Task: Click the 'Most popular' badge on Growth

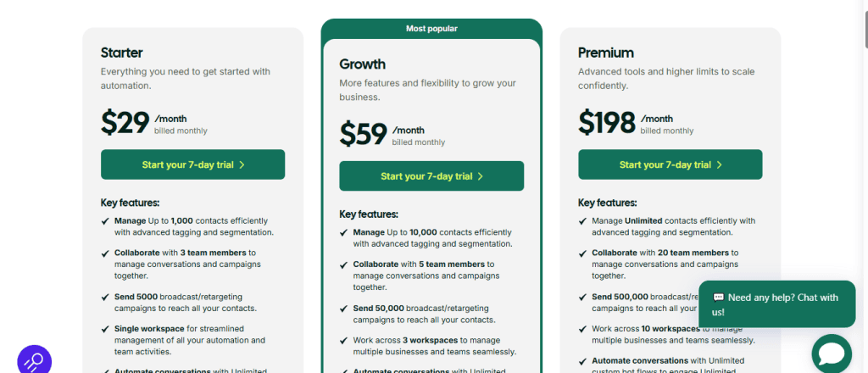Action: coord(431,28)
